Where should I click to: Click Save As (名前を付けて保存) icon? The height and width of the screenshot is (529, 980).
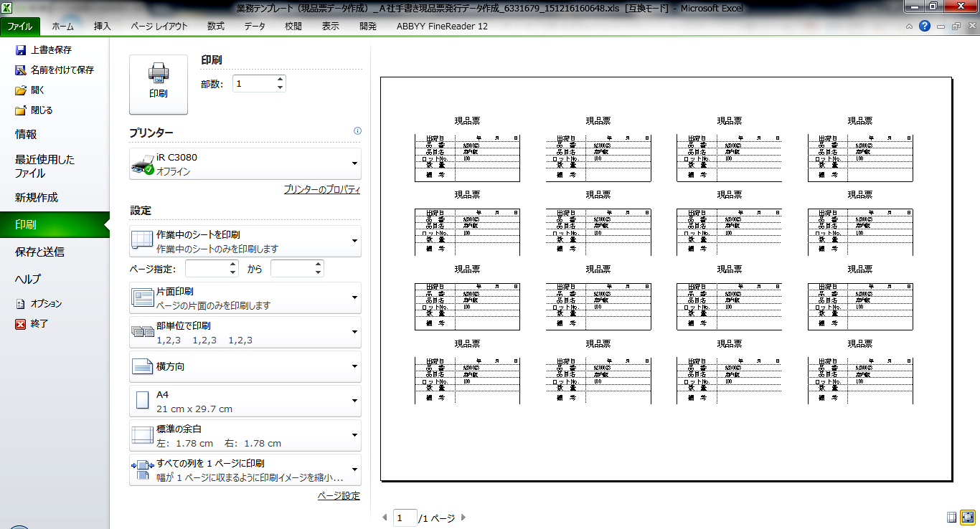[x=21, y=70]
